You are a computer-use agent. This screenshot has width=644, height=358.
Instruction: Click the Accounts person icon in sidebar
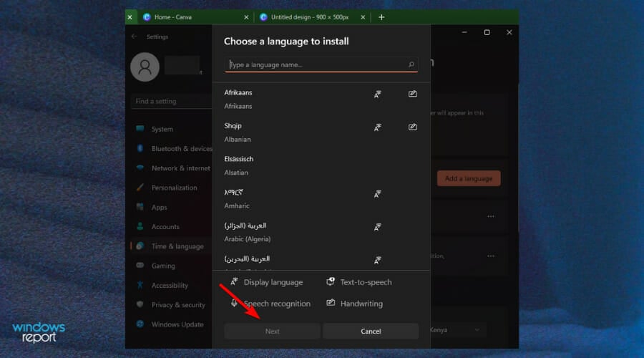[x=140, y=226]
